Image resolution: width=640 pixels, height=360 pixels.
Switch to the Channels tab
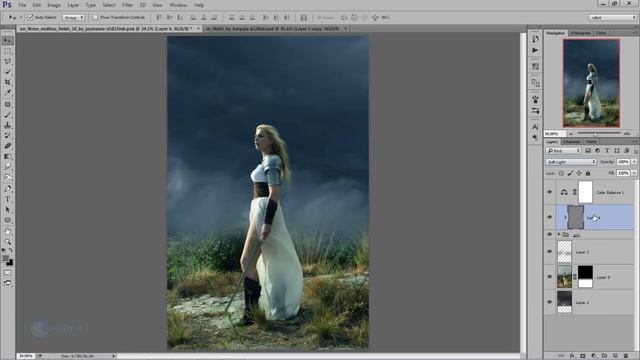pos(571,142)
